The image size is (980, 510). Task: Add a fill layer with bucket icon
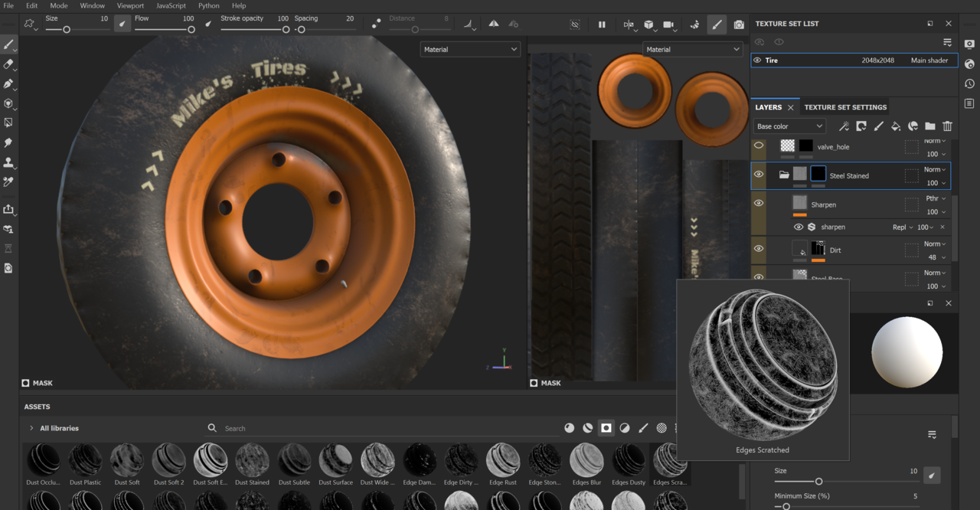pos(896,126)
